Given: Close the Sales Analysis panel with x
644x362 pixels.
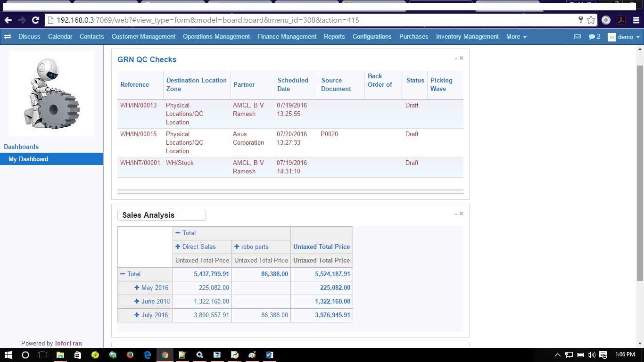Looking at the screenshot, I should point(462,214).
